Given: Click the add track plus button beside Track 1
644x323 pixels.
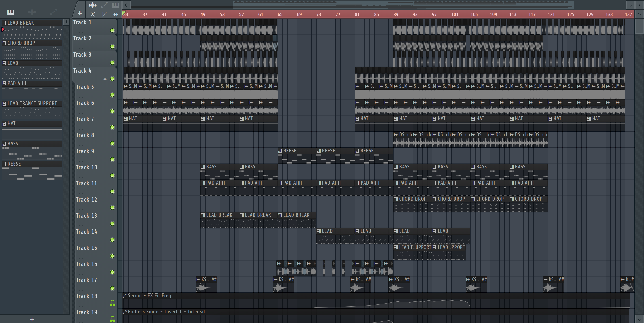Looking at the screenshot, I should (x=80, y=13).
